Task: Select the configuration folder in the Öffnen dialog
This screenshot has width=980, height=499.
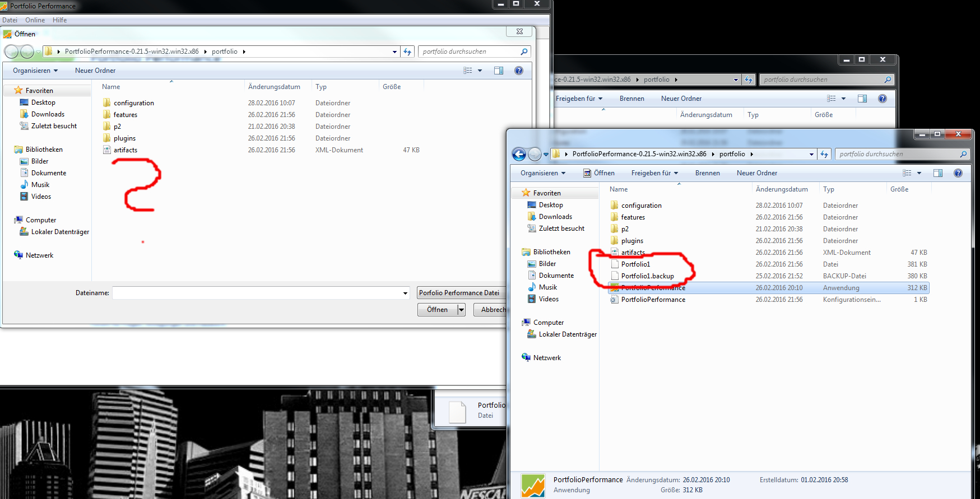Action: [x=134, y=103]
